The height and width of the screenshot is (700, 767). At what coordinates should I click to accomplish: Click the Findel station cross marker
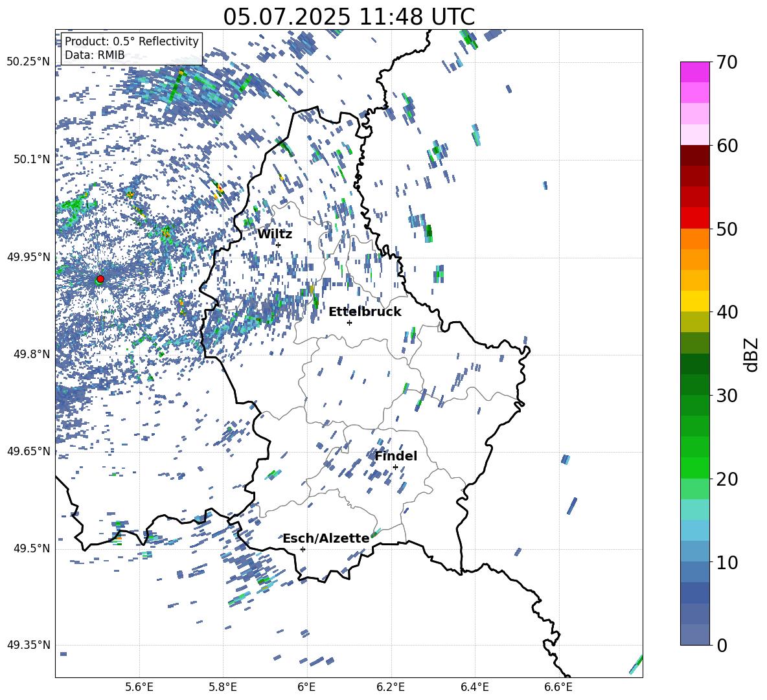(x=395, y=468)
